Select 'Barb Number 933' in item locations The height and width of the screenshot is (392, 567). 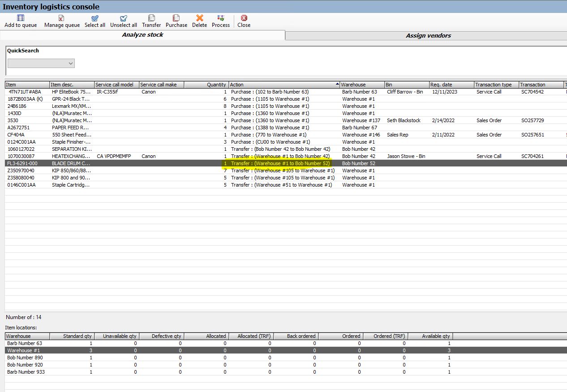tap(286, 372)
